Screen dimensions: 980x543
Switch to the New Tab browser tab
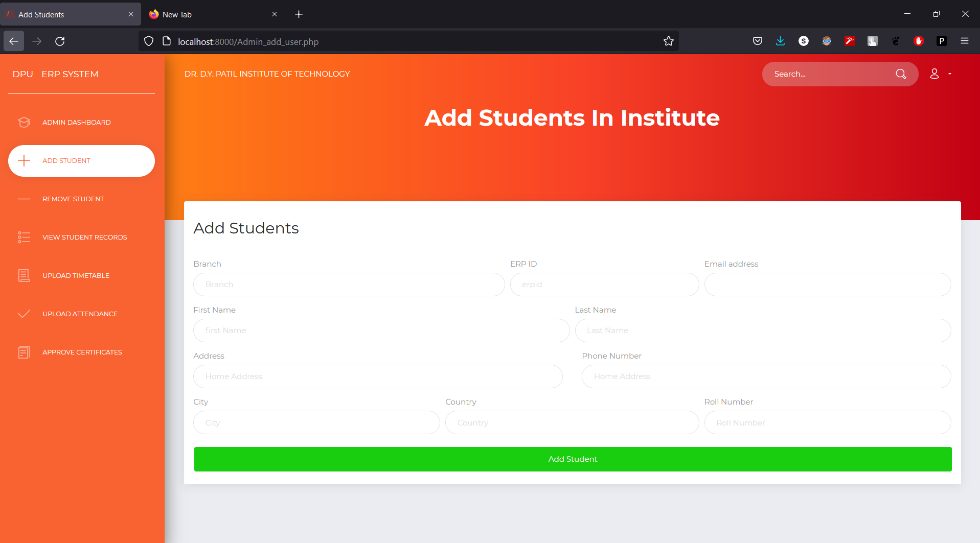point(176,14)
